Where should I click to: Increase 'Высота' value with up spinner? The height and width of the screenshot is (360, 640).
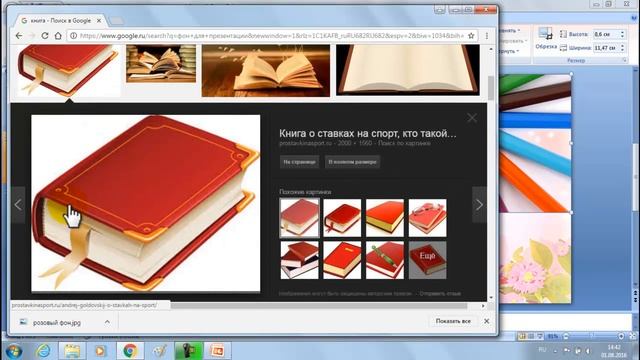622,32
